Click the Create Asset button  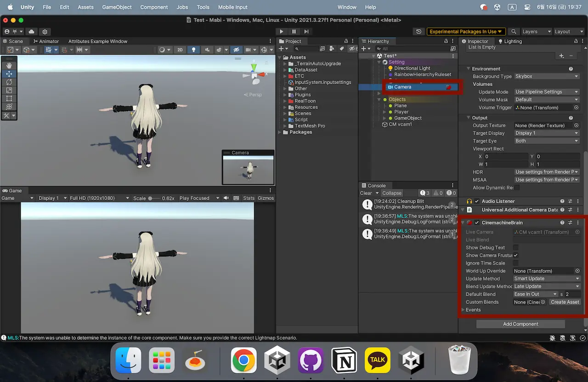pos(565,302)
